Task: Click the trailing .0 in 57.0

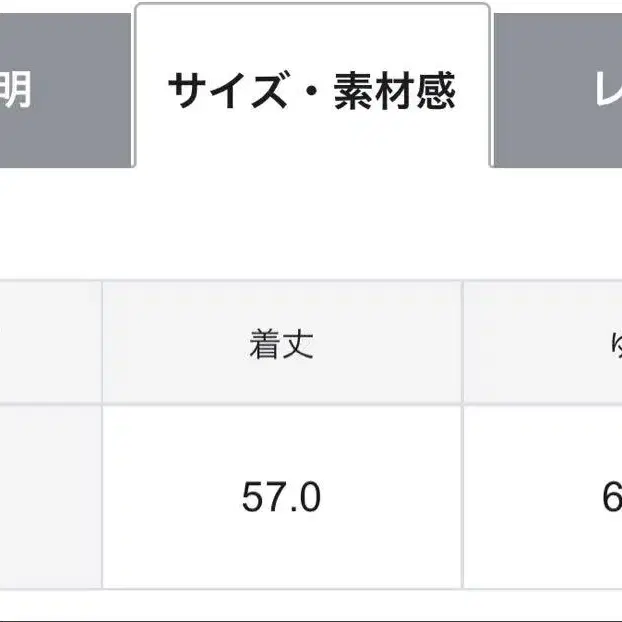Action: point(304,497)
